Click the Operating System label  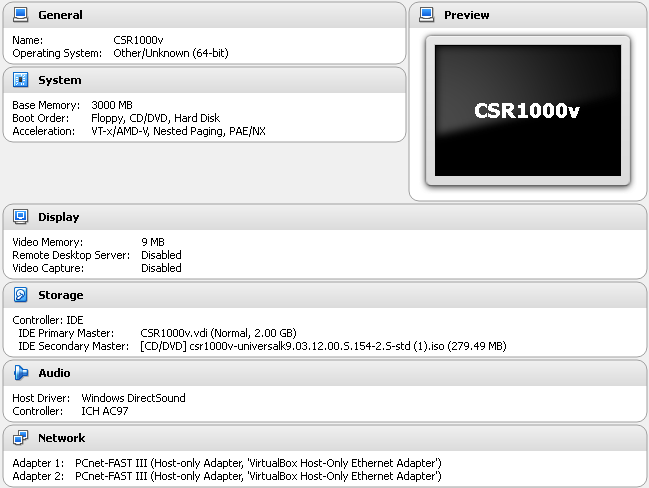click(x=57, y=53)
